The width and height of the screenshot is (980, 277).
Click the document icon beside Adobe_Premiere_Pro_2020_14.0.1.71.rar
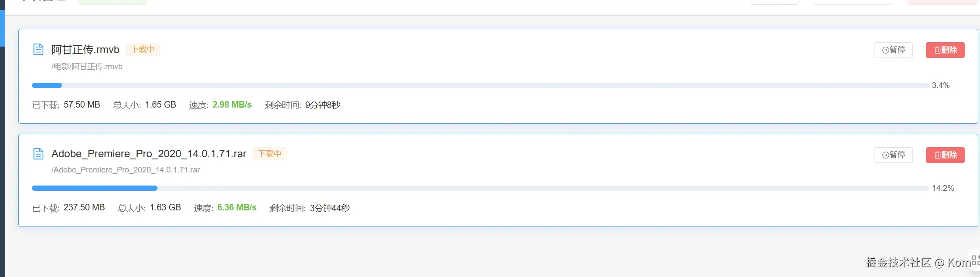pyautogui.click(x=38, y=154)
